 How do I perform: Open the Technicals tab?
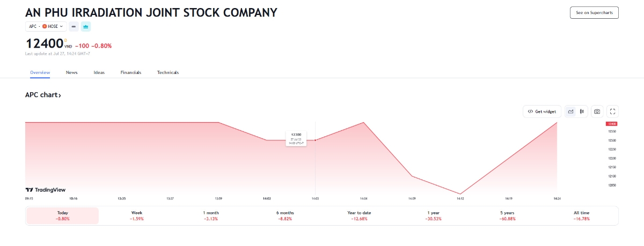coord(168,72)
